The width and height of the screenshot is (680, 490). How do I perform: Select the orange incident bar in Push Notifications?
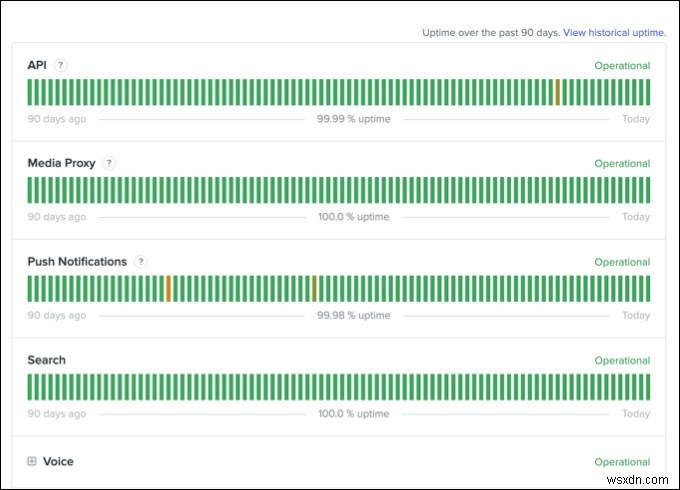click(x=168, y=288)
